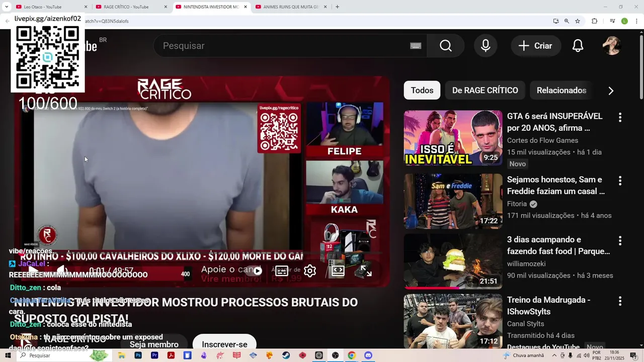This screenshot has height=362, width=644.
Task: Open File Explorer from taskbar
Action: 122,355
